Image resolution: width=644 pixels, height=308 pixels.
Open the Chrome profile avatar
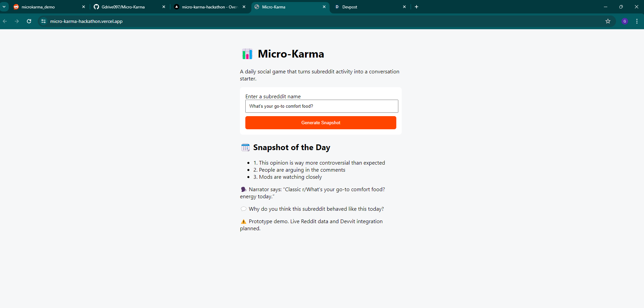pos(625,21)
